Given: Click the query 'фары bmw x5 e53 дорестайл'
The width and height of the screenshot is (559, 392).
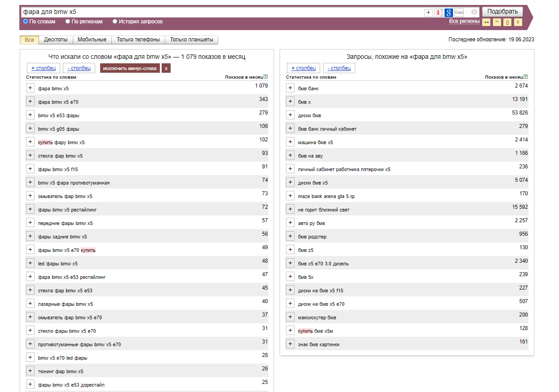Looking at the screenshot, I should point(71,385).
